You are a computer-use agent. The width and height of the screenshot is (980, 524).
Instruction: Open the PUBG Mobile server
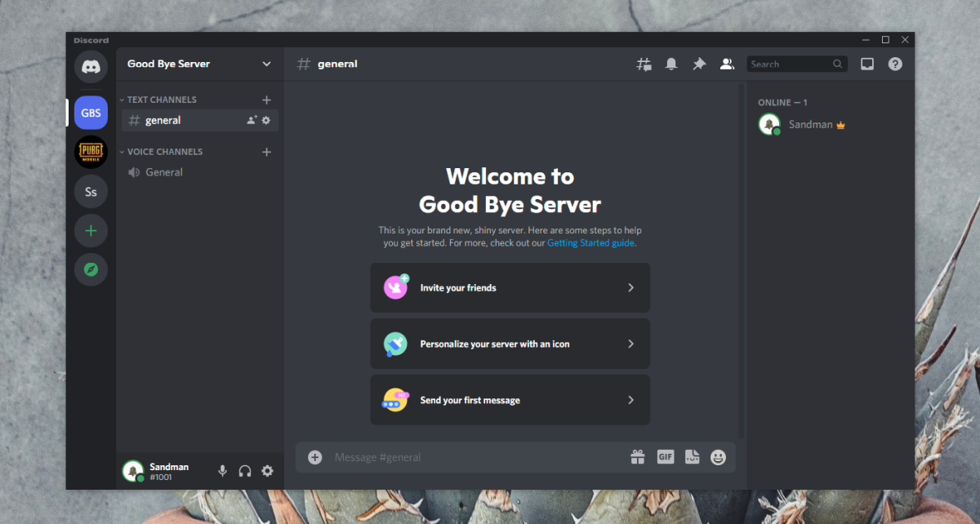click(x=91, y=152)
